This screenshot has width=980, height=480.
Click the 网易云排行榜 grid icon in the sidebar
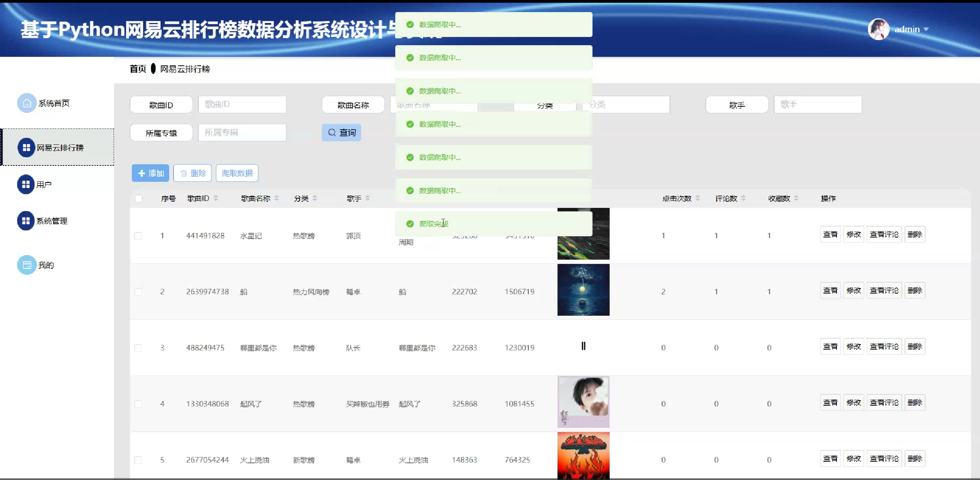point(26,148)
